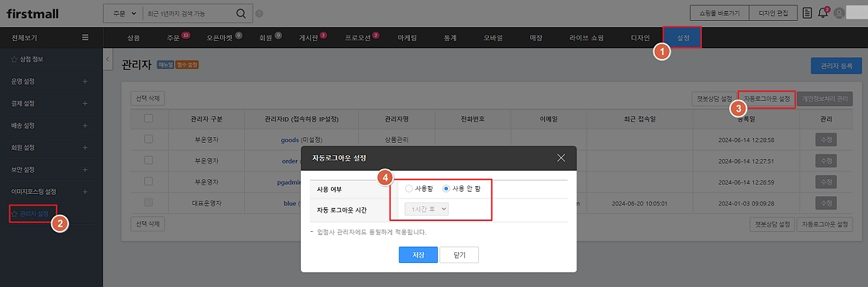Screen dimensions: 868x287
Task: Expand 회원 설정 in the sidebar
Action: [x=84, y=148]
